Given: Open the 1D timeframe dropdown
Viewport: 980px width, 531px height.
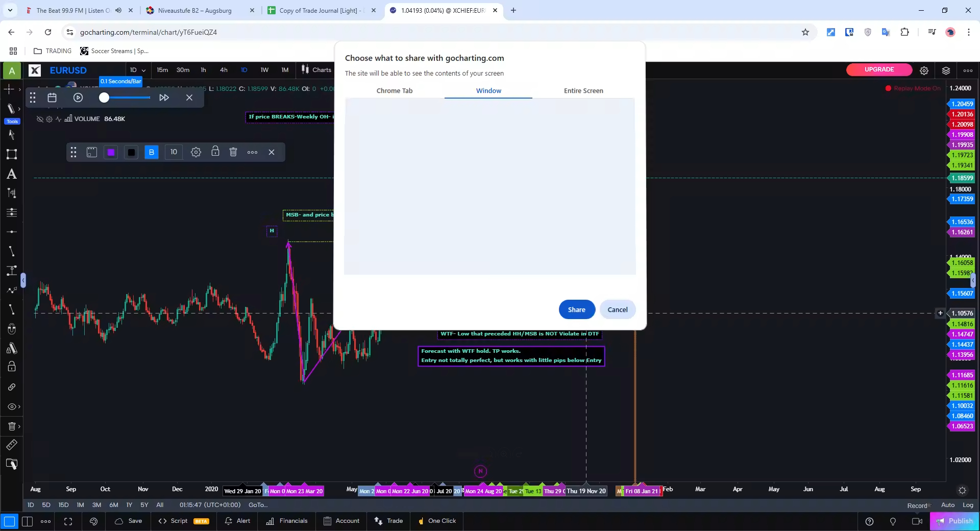Looking at the screenshot, I should point(137,70).
